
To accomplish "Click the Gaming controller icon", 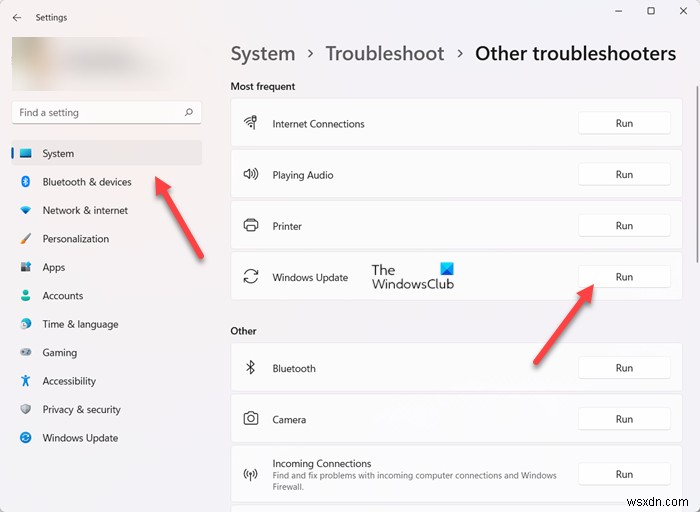I will pos(26,352).
